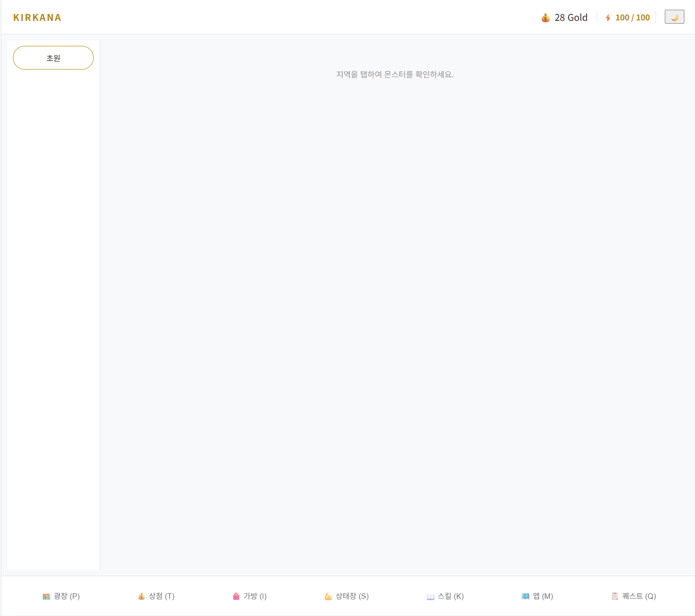Click the 퀘스트 clipboard icon
Screen dimensions: 695x616
(615, 597)
